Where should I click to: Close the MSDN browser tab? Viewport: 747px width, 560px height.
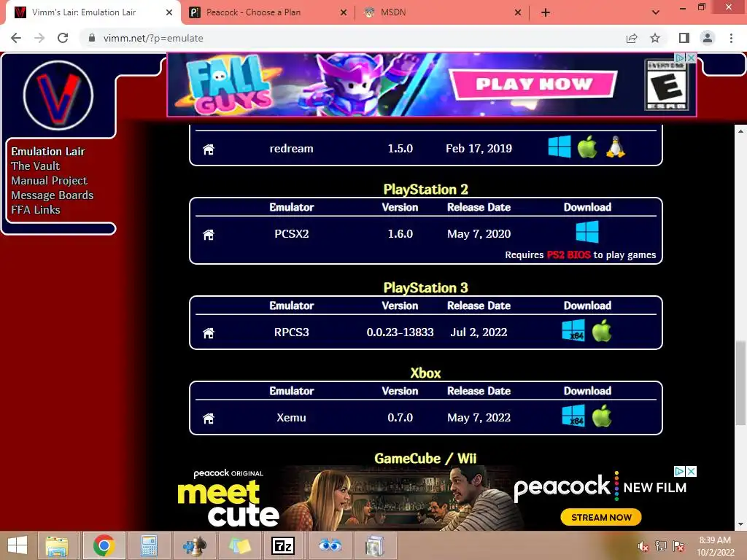518,12
